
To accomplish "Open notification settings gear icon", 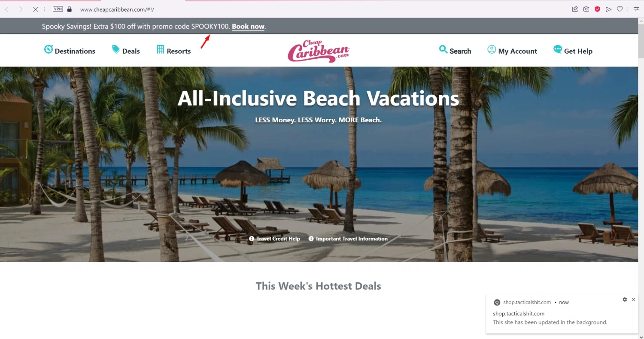I will pos(625,300).
